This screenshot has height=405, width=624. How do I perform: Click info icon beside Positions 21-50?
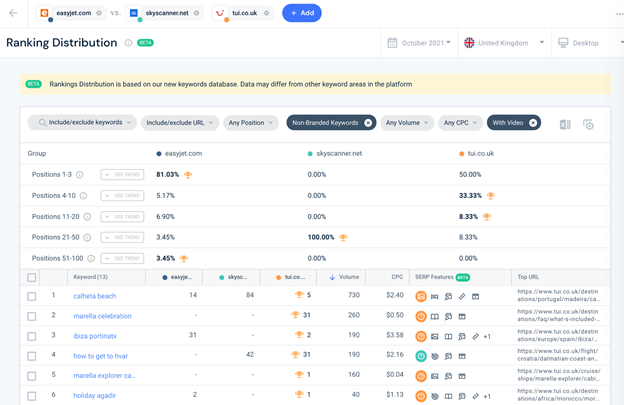(87, 238)
